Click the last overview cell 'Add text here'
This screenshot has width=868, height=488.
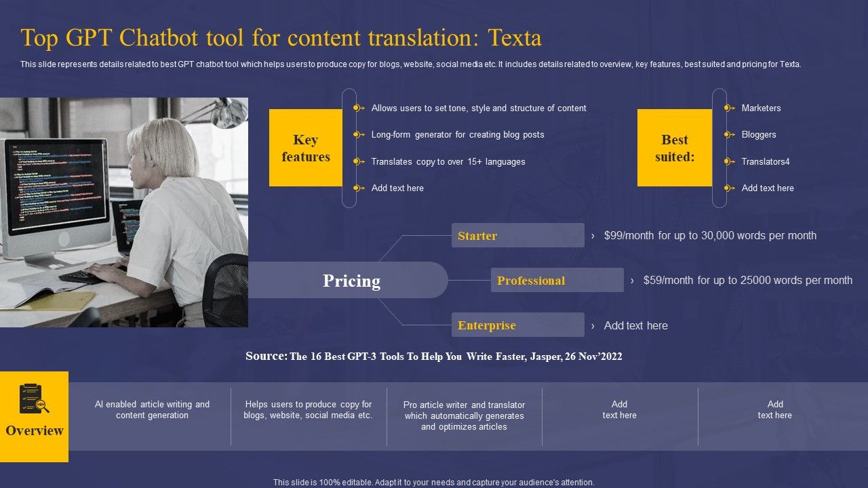[775, 409]
